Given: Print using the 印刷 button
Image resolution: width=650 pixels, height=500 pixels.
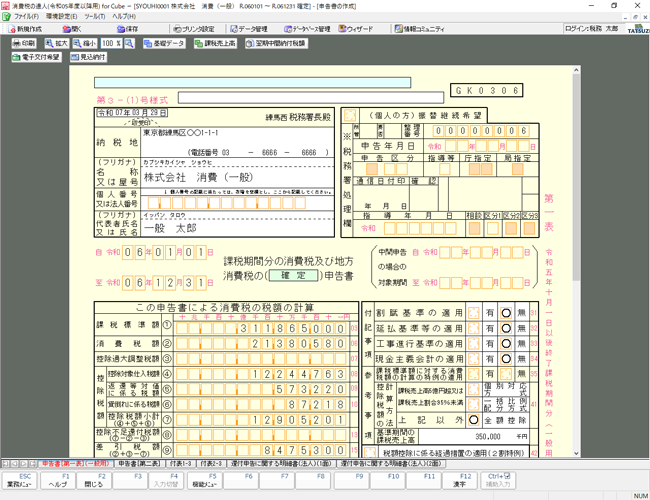Looking at the screenshot, I should pos(24,43).
